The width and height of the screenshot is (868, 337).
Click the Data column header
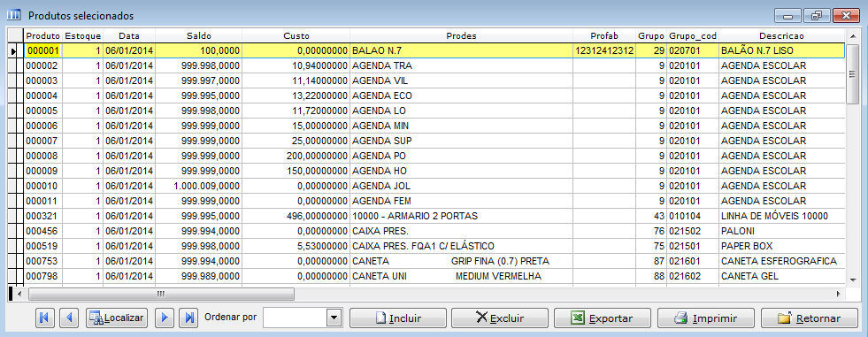[x=129, y=36]
